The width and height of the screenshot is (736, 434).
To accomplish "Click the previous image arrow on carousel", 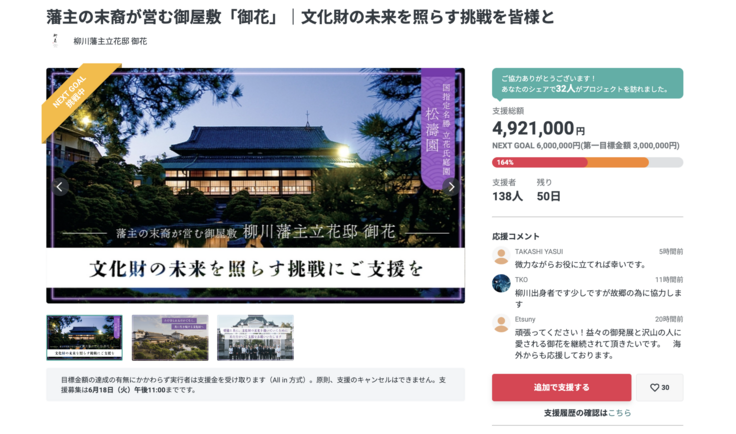I will (60, 187).
